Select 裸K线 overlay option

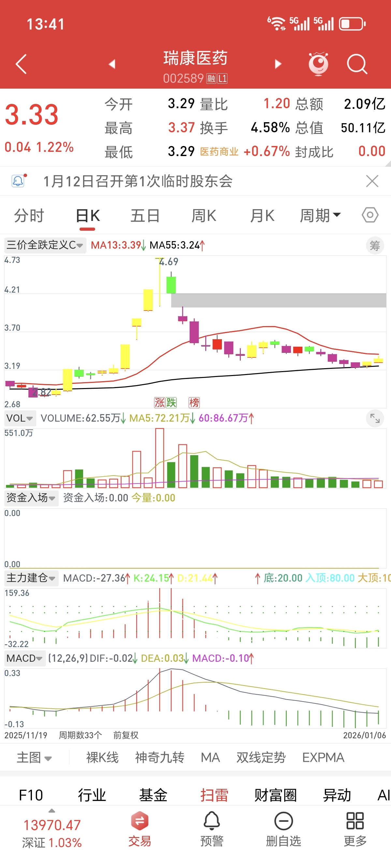[102, 758]
